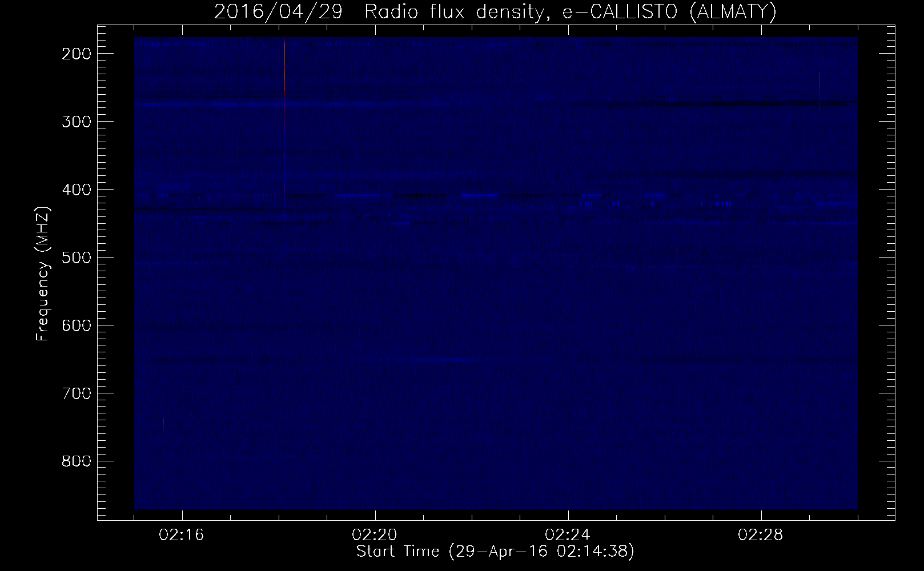The image size is (924, 571).
Task: Click the 200 MHz frequency tick label
Action: click(75, 53)
